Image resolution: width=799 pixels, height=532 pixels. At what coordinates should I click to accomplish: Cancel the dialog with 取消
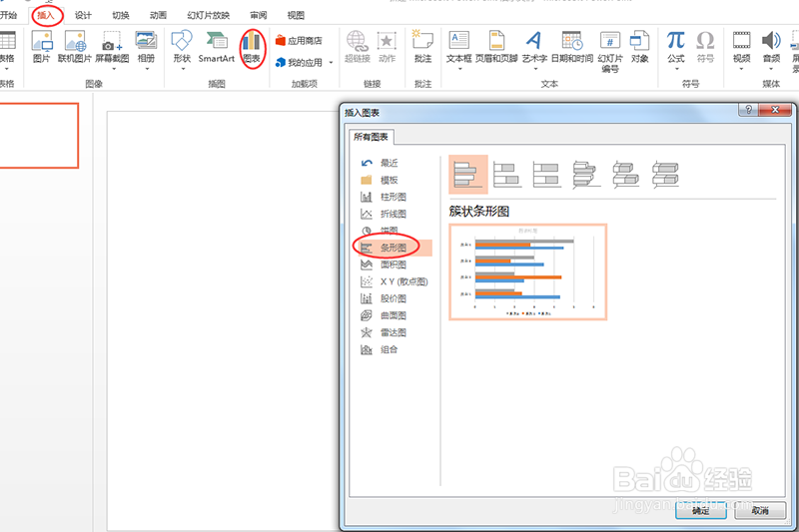(x=760, y=510)
